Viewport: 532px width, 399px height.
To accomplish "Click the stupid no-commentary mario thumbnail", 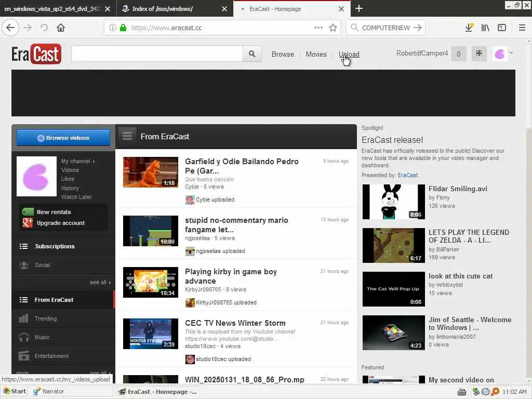I will point(151,231).
